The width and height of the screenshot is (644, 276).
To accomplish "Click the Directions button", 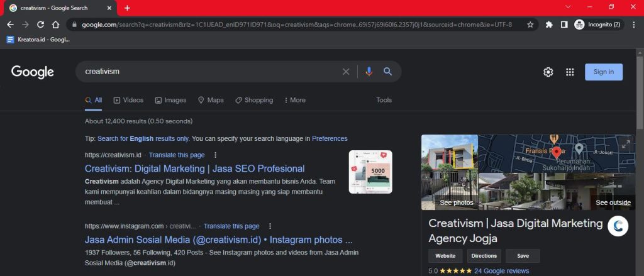I will (484, 256).
